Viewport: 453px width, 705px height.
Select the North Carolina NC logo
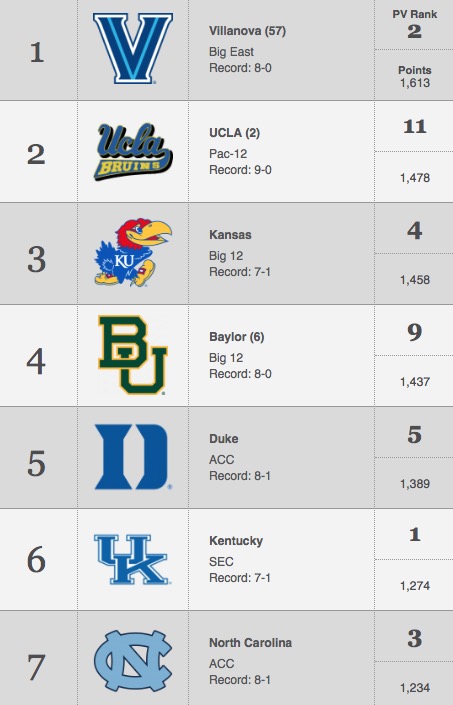click(x=133, y=661)
